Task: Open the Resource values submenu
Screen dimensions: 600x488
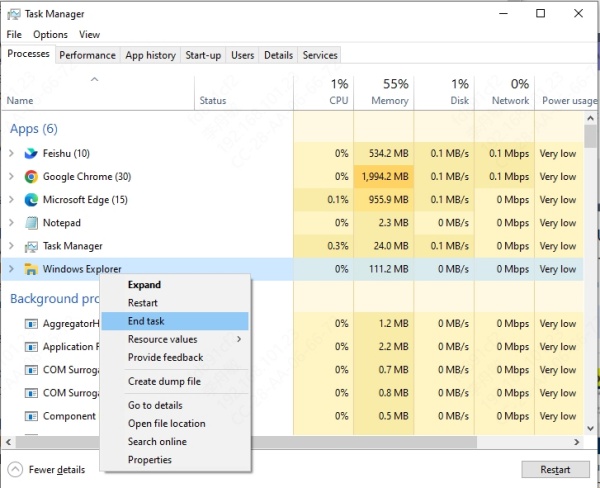Action: [175, 339]
